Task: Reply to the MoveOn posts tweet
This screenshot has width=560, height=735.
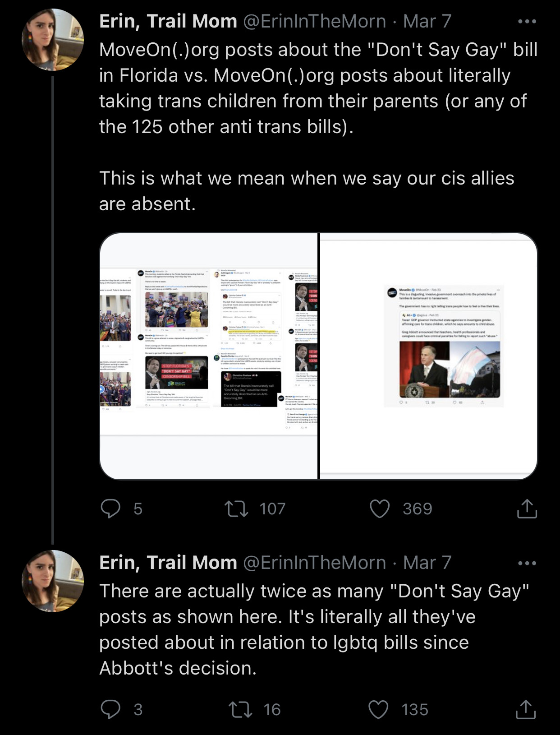Action: click(x=110, y=508)
